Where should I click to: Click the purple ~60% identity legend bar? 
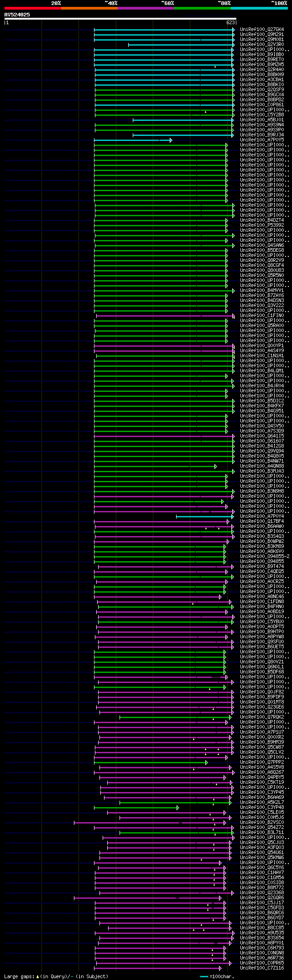click(x=146, y=8)
